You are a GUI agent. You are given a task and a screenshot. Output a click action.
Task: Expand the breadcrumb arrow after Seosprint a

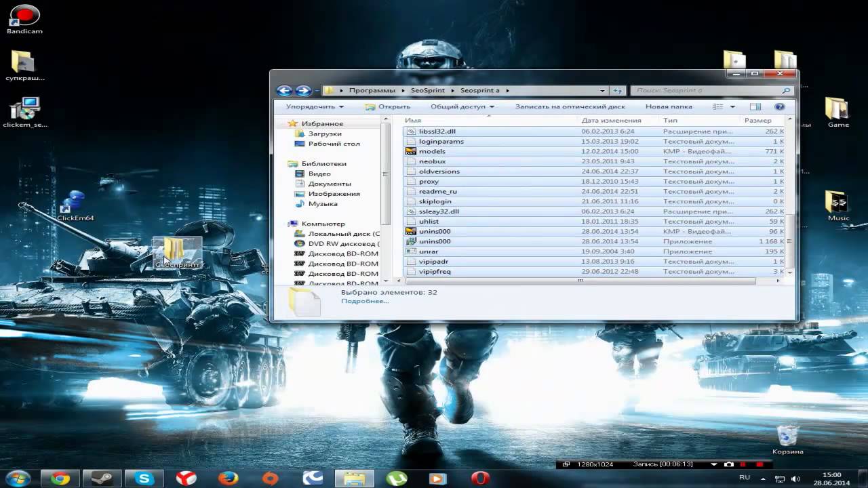coord(507,90)
